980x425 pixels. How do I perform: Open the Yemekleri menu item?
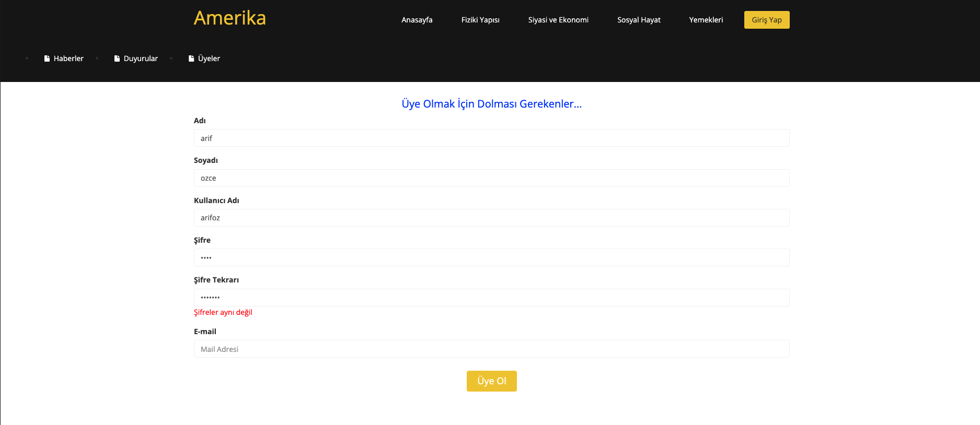[706, 20]
